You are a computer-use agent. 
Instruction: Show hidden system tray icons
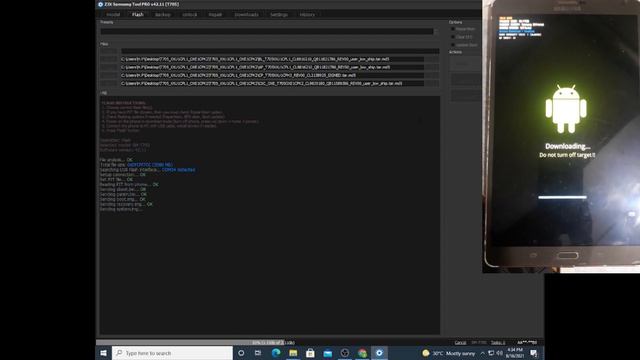482,353
